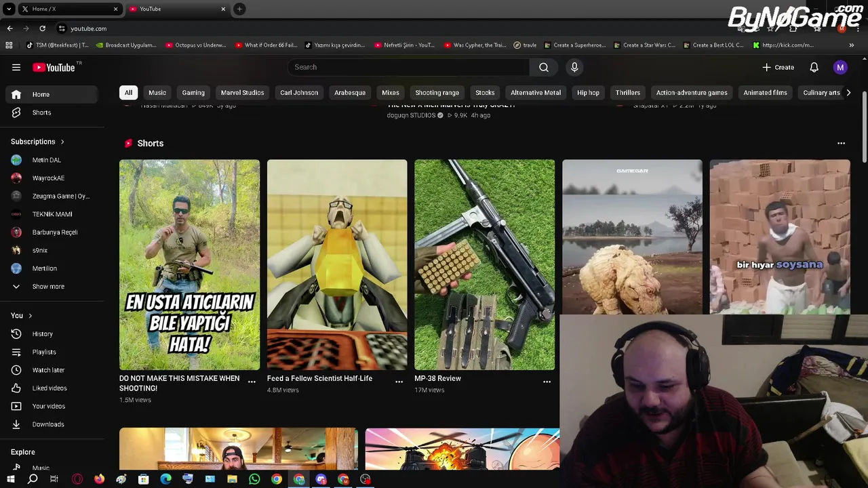Open the Subscriptions section chevron
This screenshot has width=868, height=488.
pos(62,142)
